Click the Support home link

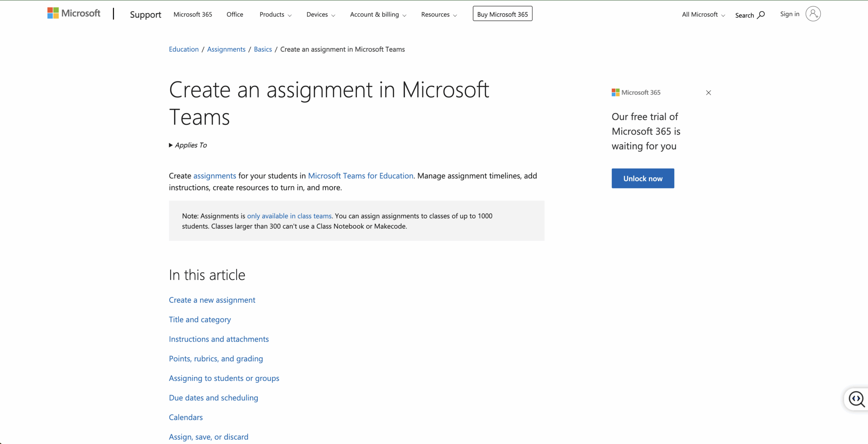coord(145,15)
